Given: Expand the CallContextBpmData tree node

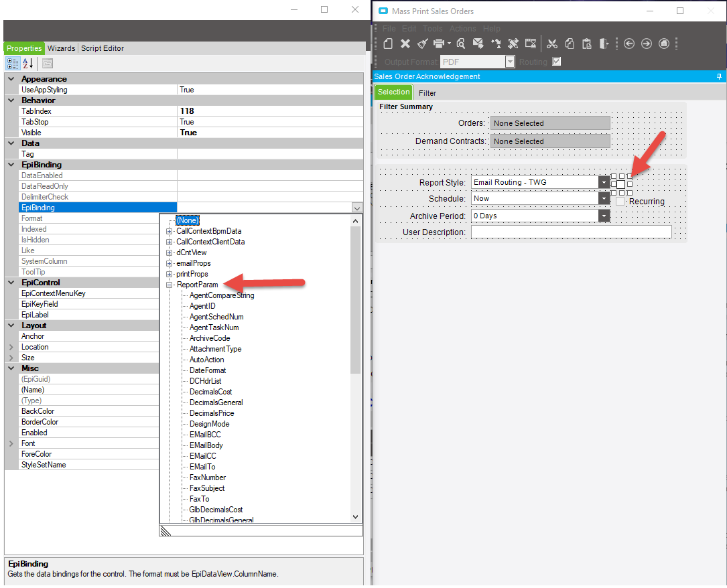Looking at the screenshot, I should pyautogui.click(x=170, y=231).
